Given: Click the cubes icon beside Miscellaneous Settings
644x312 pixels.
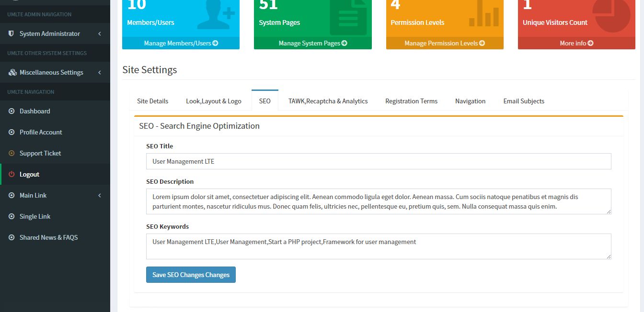Looking at the screenshot, I should [12, 73].
